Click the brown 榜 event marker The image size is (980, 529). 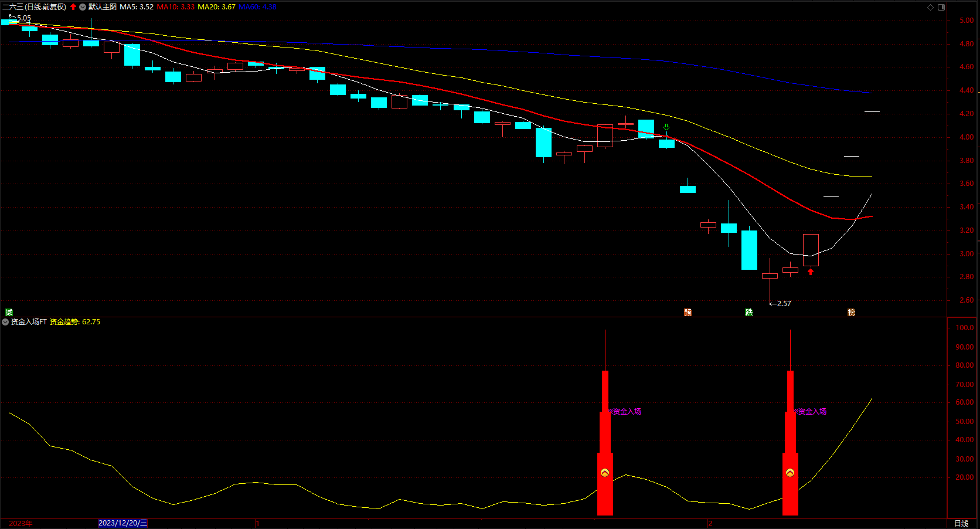click(x=852, y=312)
